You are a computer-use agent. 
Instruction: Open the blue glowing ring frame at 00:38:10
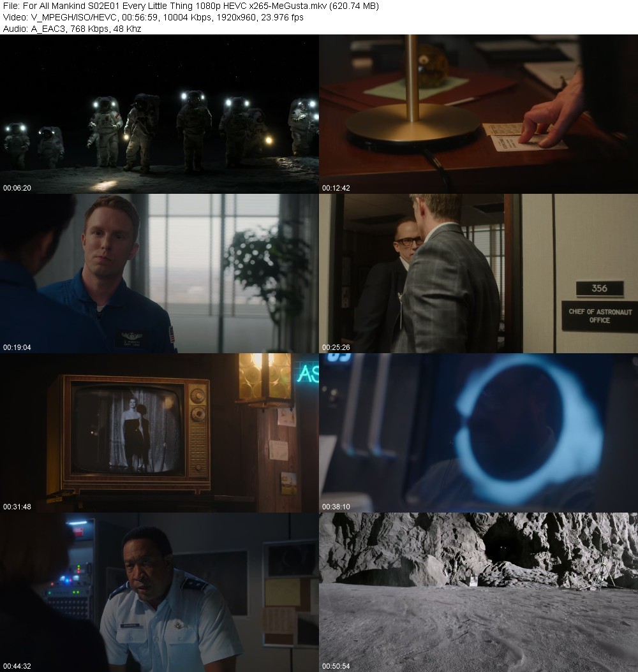[x=478, y=433]
